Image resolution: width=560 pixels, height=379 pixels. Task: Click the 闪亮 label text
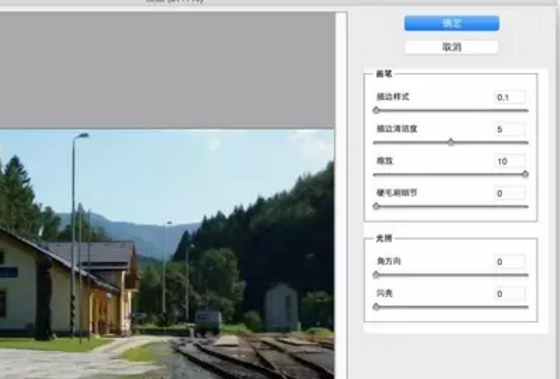(x=385, y=293)
